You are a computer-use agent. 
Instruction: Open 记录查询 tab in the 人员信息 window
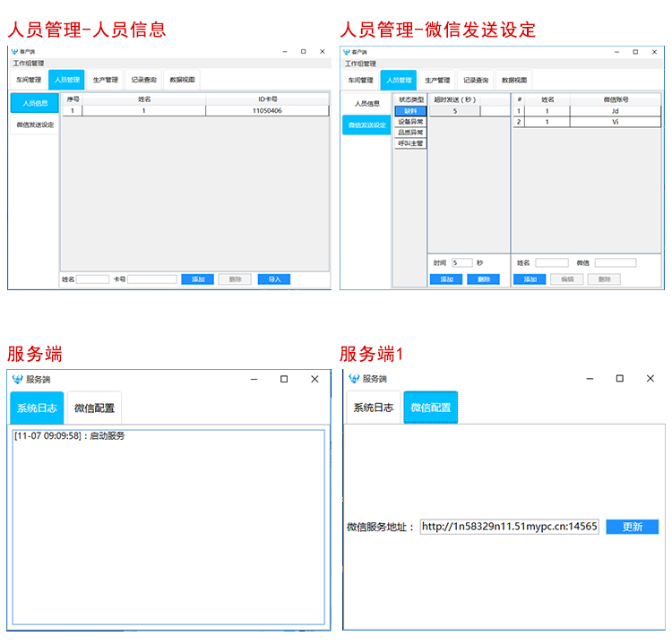click(x=143, y=80)
